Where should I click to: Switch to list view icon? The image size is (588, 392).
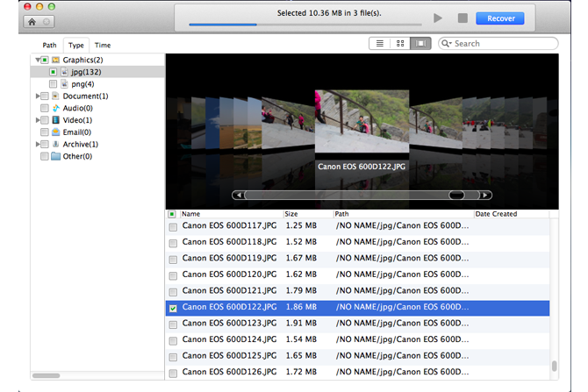click(380, 43)
